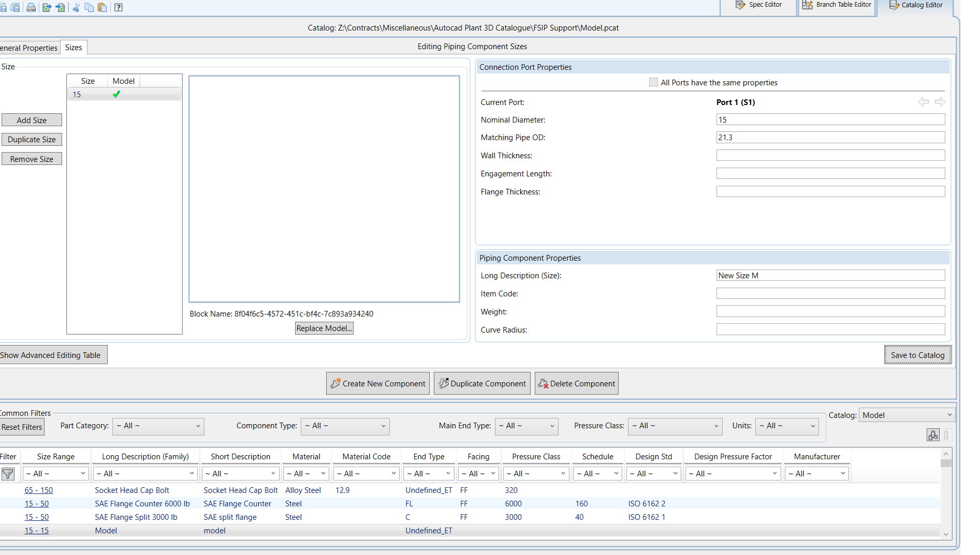This screenshot has height=555, width=980.
Task: Go to next port with right arrow
Action: [940, 102]
